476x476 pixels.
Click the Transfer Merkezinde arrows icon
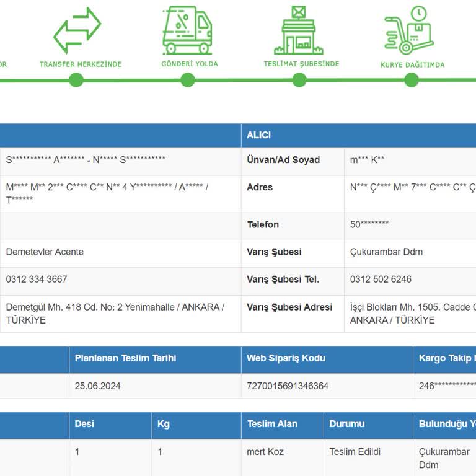point(77,30)
